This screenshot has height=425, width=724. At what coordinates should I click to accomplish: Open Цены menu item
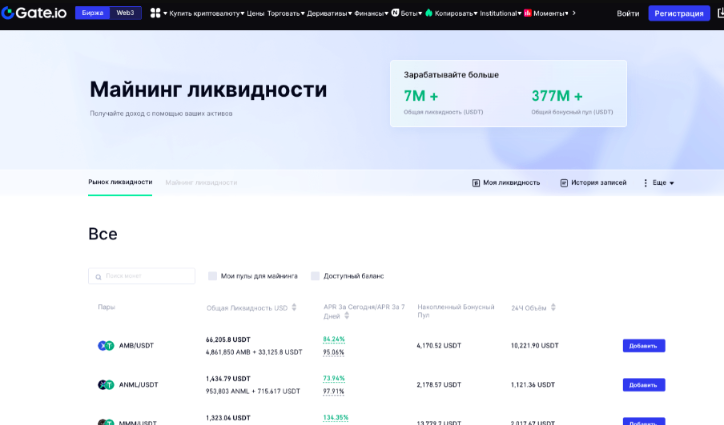pyautogui.click(x=255, y=13)
